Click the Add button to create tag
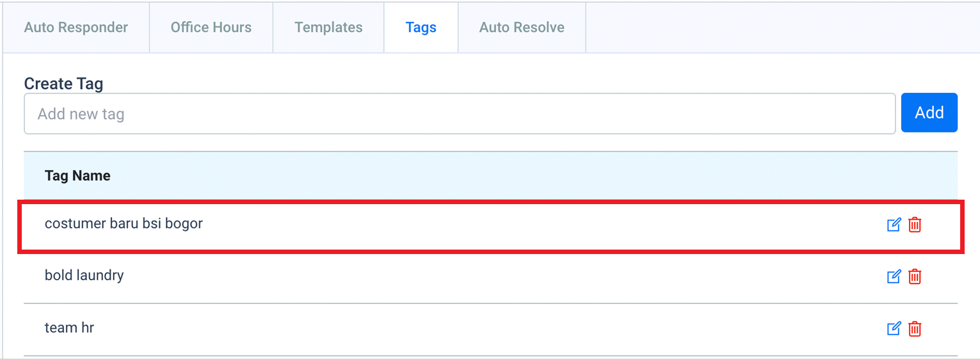The image size is (980, 359). 929,113
